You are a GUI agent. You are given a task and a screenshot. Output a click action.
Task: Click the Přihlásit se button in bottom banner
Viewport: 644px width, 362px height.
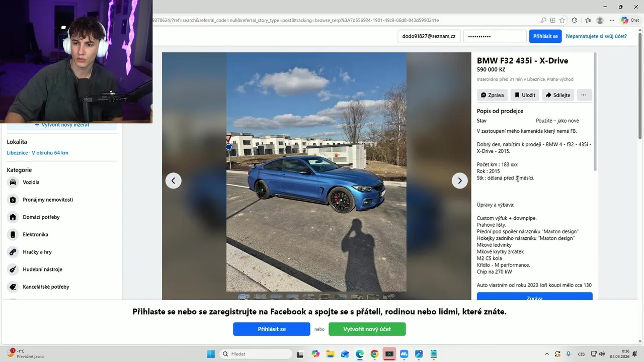pos(272,329)
